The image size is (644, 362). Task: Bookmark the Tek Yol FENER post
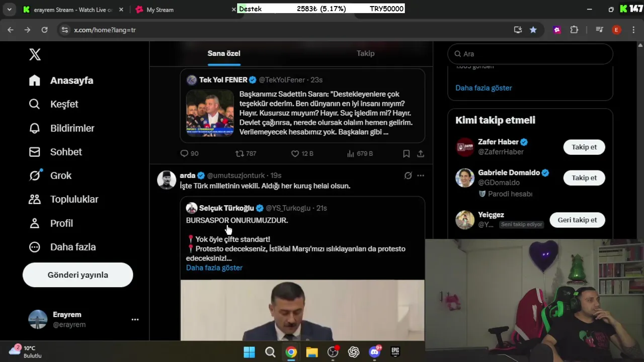406,154
